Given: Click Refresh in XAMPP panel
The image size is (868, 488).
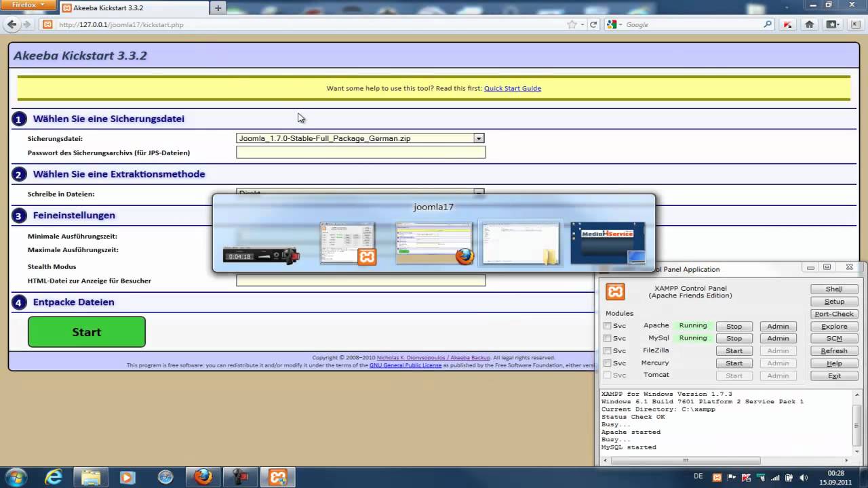Looking at the screenshot, I should tap(834, 350).
